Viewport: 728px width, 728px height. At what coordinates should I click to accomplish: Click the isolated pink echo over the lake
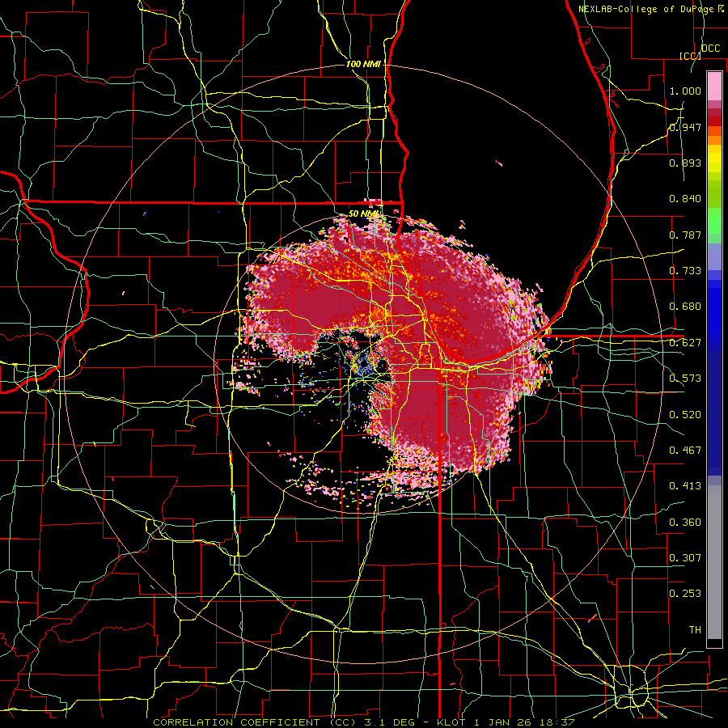click(498, 163)
